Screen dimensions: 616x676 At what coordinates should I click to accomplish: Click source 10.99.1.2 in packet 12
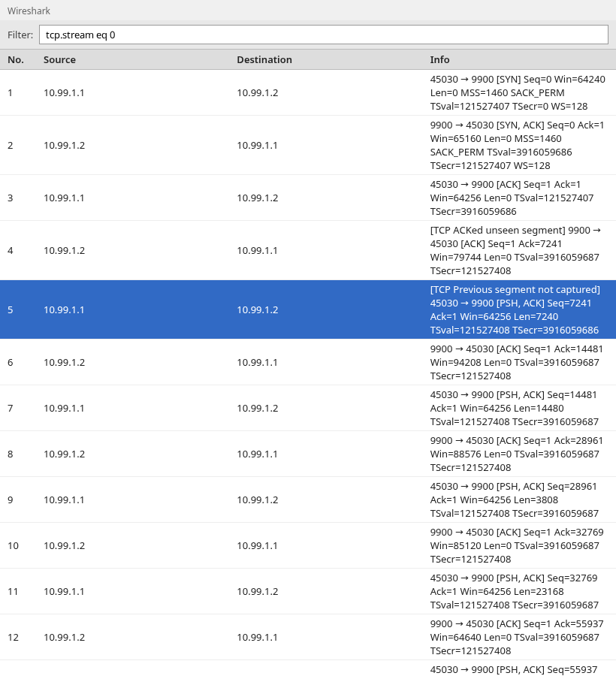(x=65, y=637)
